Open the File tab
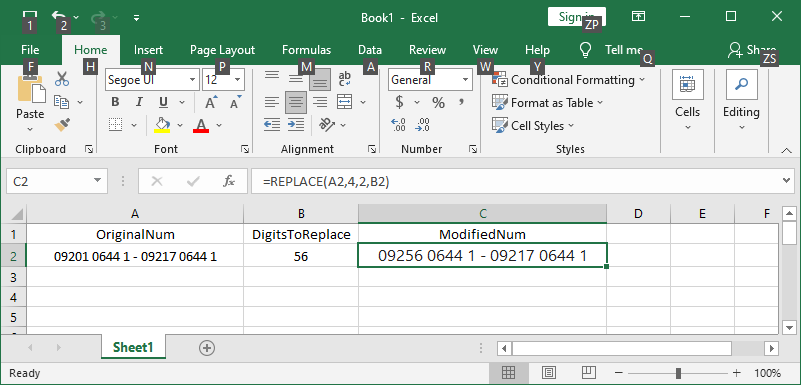The height and width of the screenshot is (385, 801). (x=30, y=50)
